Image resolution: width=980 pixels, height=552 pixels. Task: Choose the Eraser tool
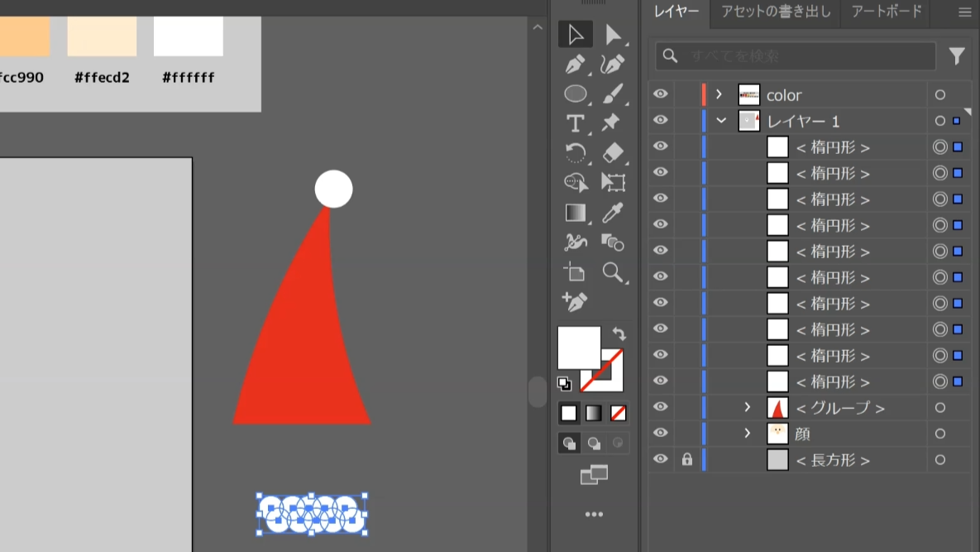click(613, 152)
